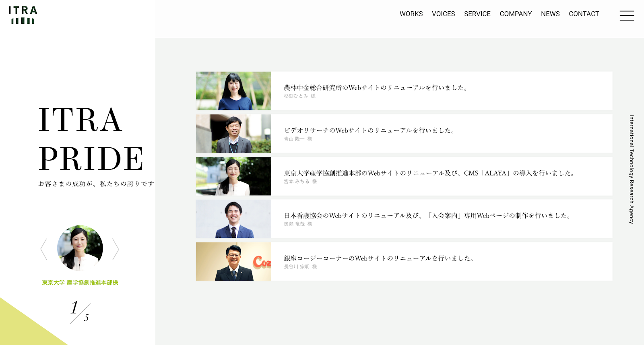Open the 農林中金総合研究所 Web renewal story
Screen dimensions: 644x345
[404, 91]
